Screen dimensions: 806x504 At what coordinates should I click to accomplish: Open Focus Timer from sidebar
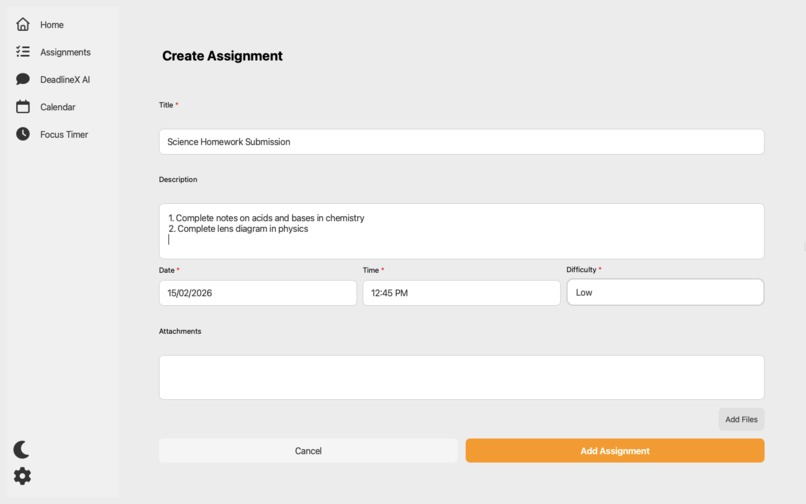64,134
